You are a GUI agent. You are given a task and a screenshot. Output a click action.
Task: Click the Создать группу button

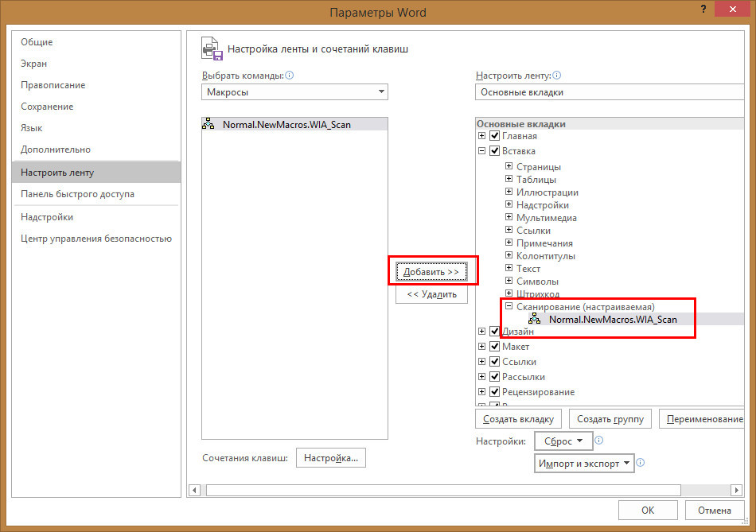tap(610, 419)
